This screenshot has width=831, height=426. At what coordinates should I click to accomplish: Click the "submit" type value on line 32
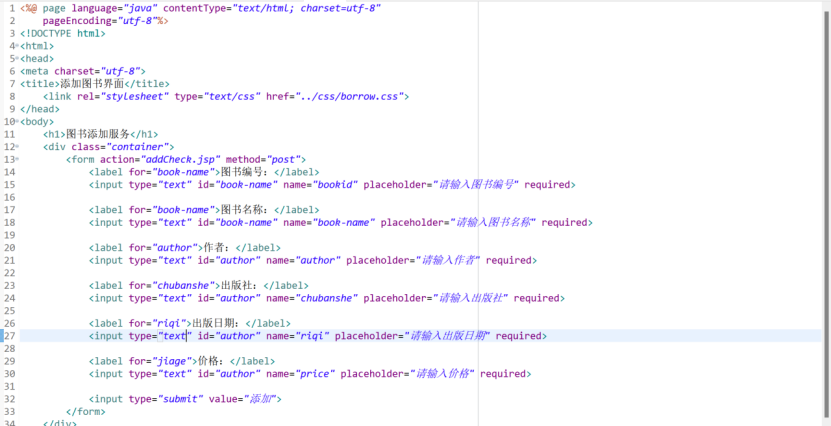181,399
